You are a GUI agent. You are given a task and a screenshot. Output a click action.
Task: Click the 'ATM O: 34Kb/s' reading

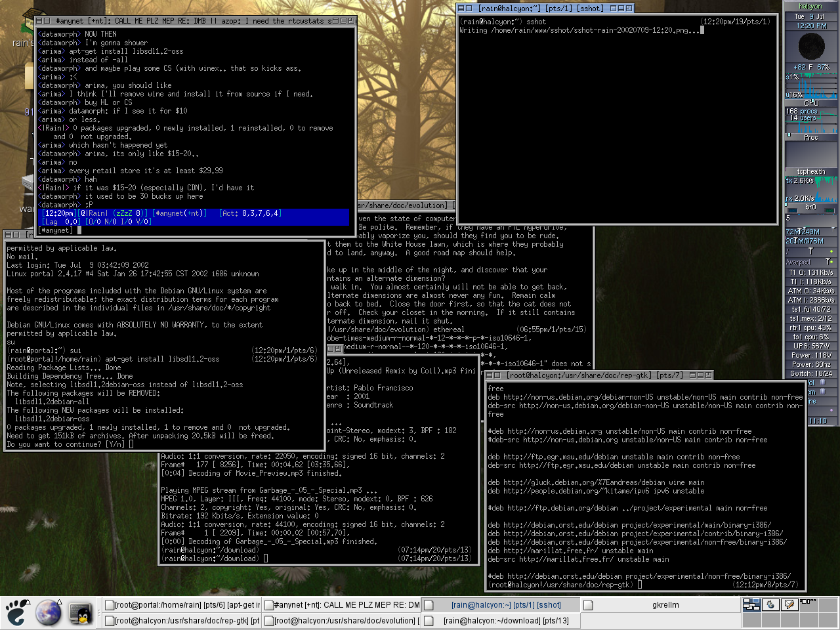(x=811, y=291)
